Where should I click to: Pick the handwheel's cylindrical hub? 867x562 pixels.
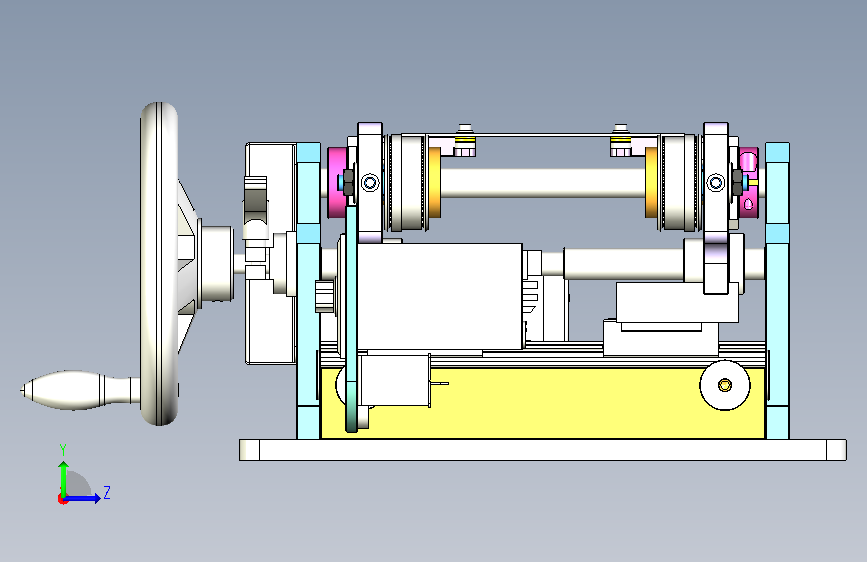(x=216, y=263)
